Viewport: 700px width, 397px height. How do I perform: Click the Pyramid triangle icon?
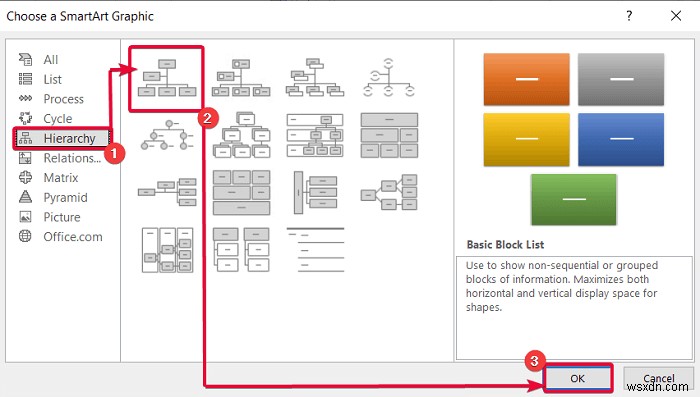25,197
